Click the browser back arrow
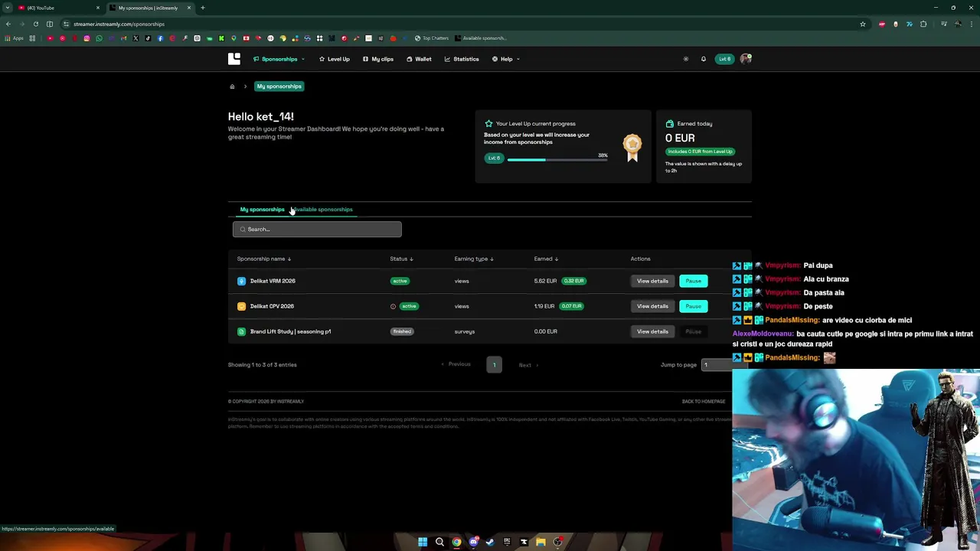This screenshot has width=980, height=551. click(x=8, y=24)
